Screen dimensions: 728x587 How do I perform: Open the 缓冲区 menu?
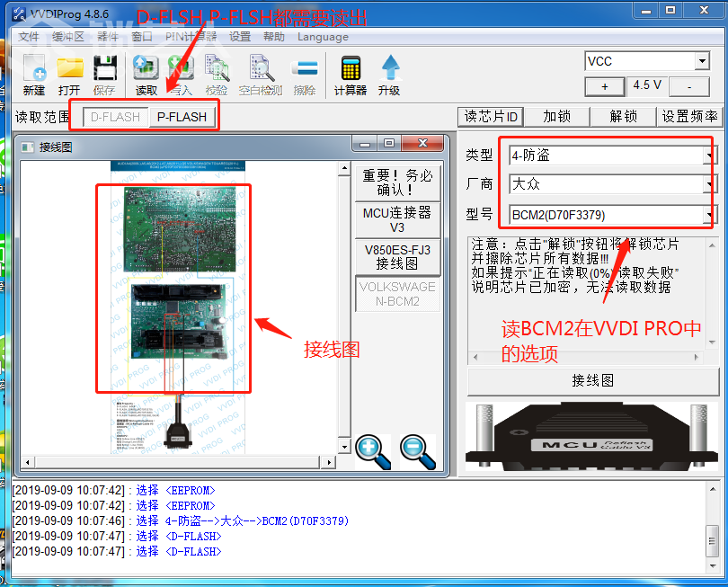coord(68,37)
